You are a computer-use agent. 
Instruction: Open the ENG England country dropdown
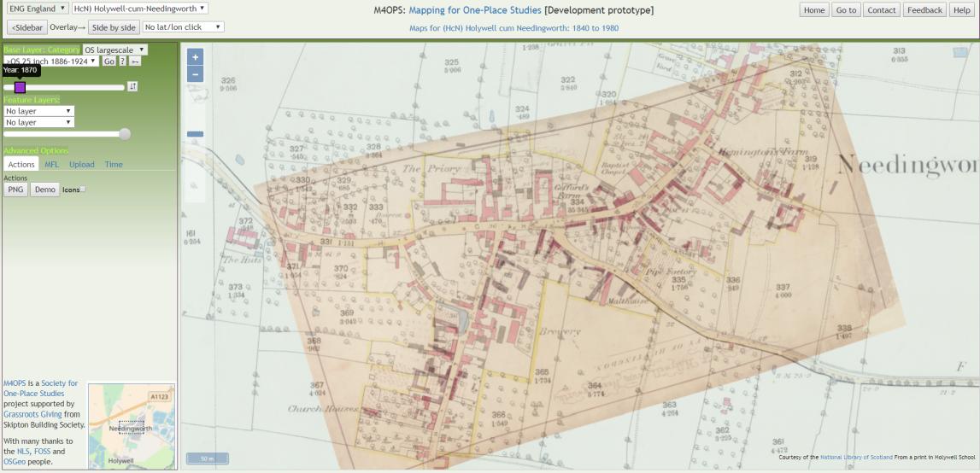[x=38, y=9]
